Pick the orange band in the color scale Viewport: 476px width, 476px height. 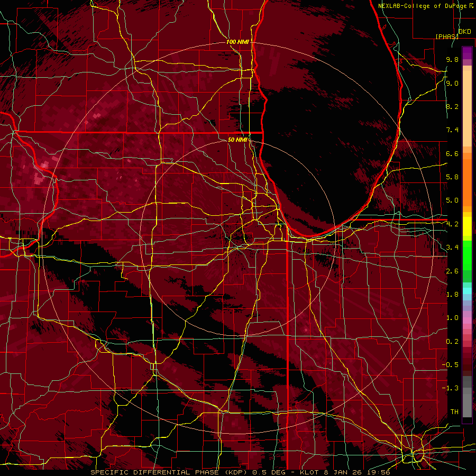click(x=467, y=182)
